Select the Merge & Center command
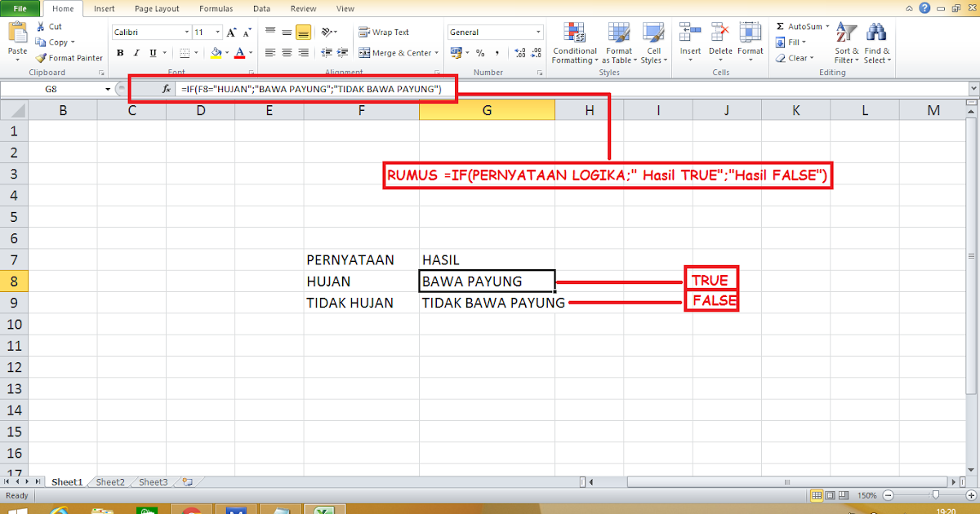Image resolution: width=980 pixels, height=514 pixels. click(398, 52)
